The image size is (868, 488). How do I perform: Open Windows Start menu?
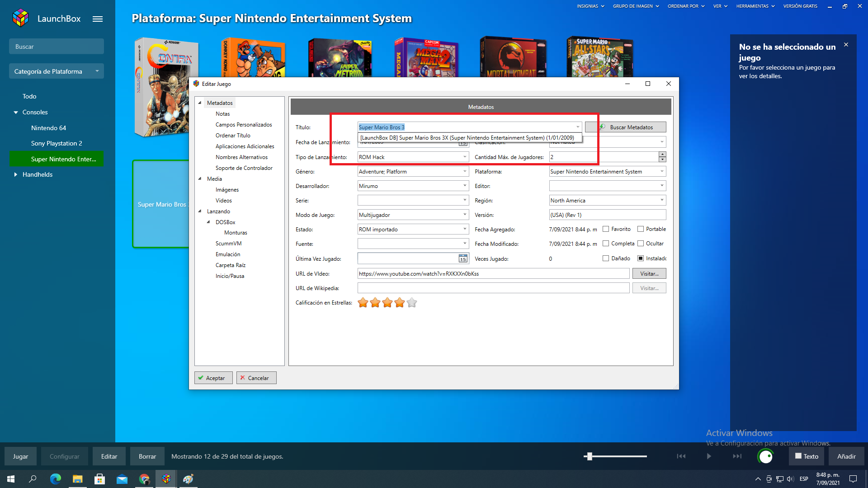(11, 479)
